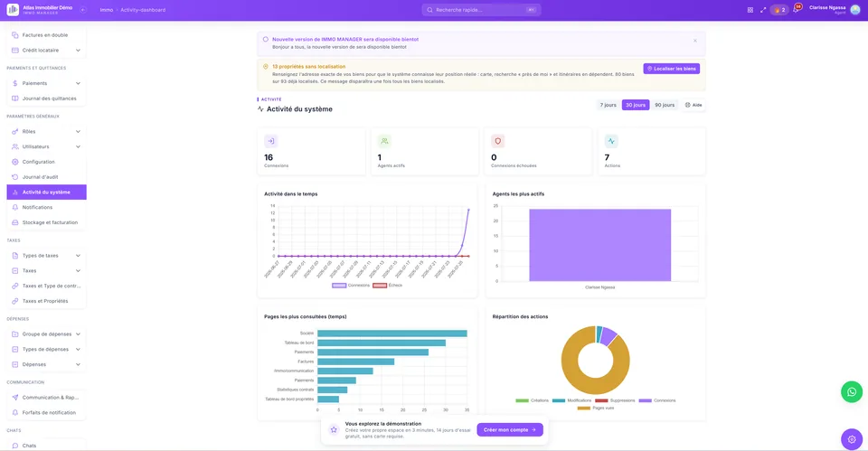Dismiss the new version announcement banner
Screen dimensions: 868x451
(695, 41)
